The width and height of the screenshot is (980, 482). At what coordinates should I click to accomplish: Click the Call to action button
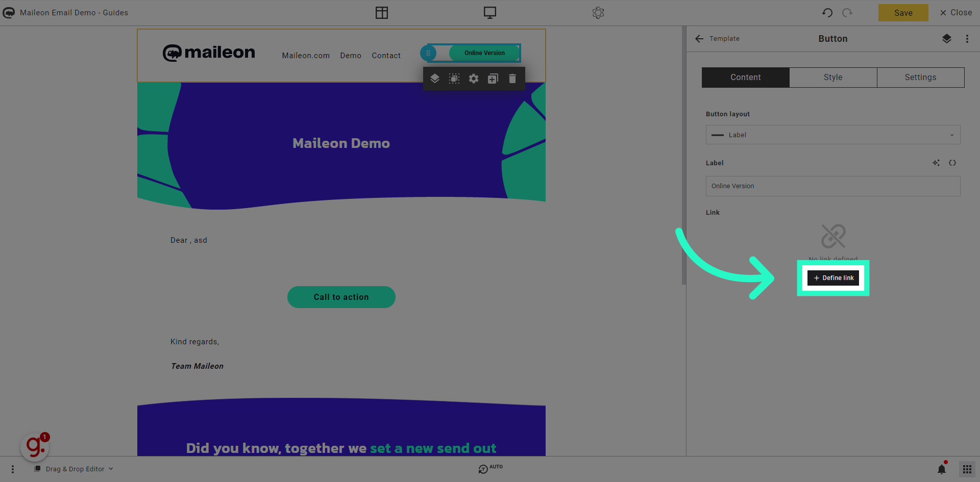click(341, 297)
